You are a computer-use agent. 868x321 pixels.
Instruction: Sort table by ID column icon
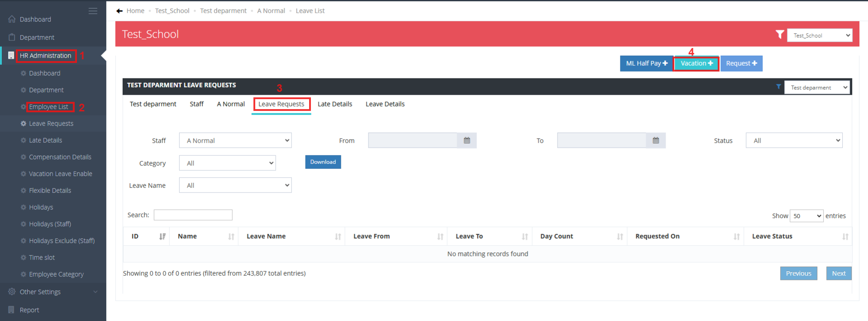click(x=162, y=236)
